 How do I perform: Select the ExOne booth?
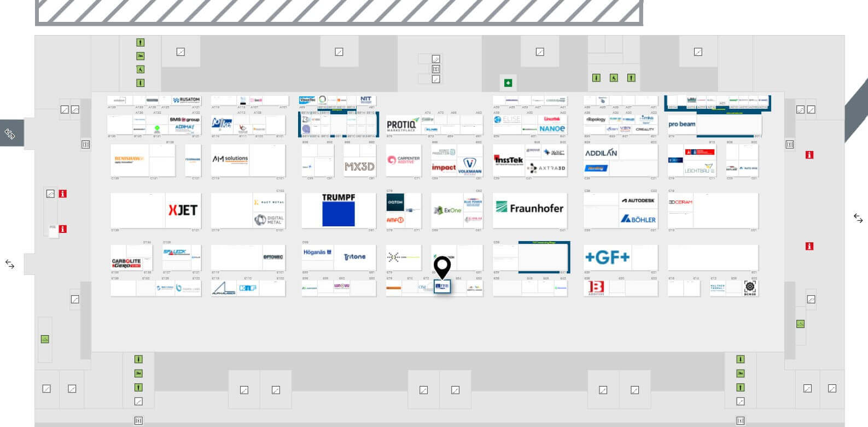tap(448, 210)
